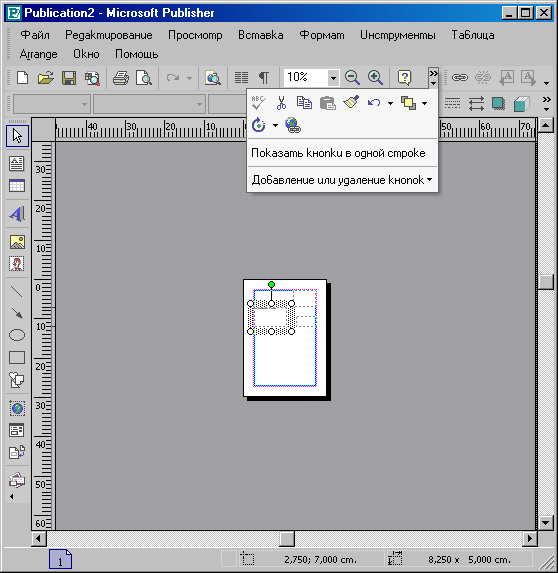Insert a hyperlink with the globe-chain icon
Image resolution: width=558 pixels, height=573 pixels.
[293, 125]
